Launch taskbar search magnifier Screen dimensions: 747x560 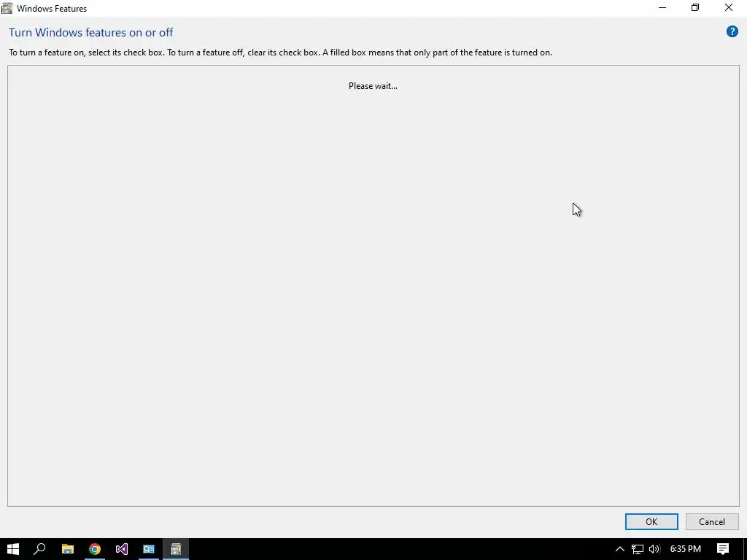[x=39, y=549]
